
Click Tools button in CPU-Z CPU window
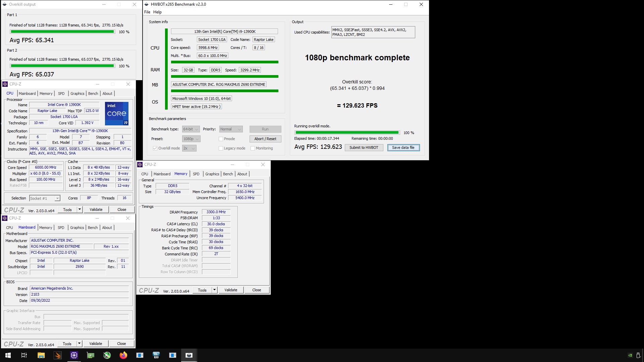67,209
